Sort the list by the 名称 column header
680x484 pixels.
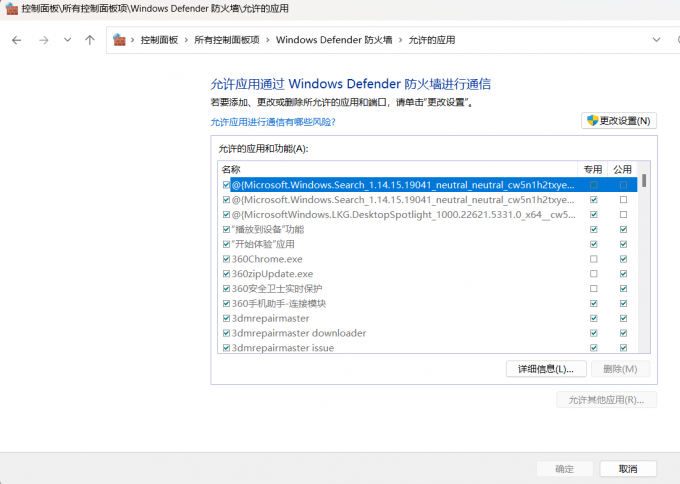click(232, 169)
